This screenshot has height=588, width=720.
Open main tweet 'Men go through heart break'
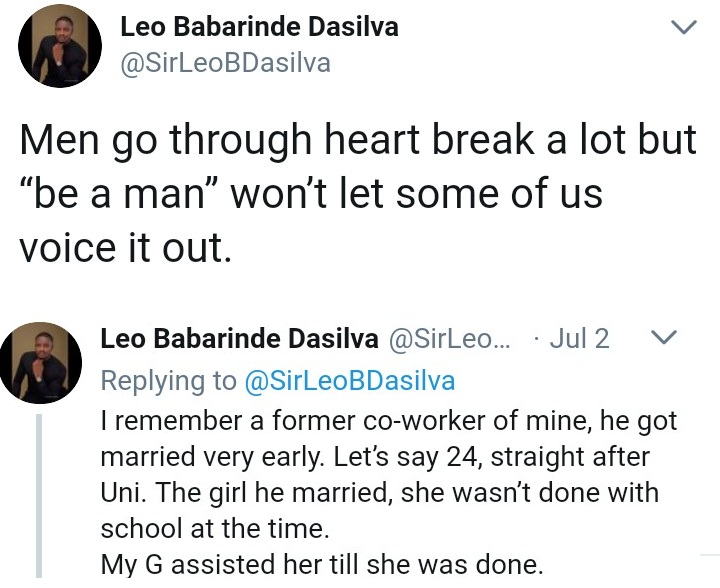[358, 140]
